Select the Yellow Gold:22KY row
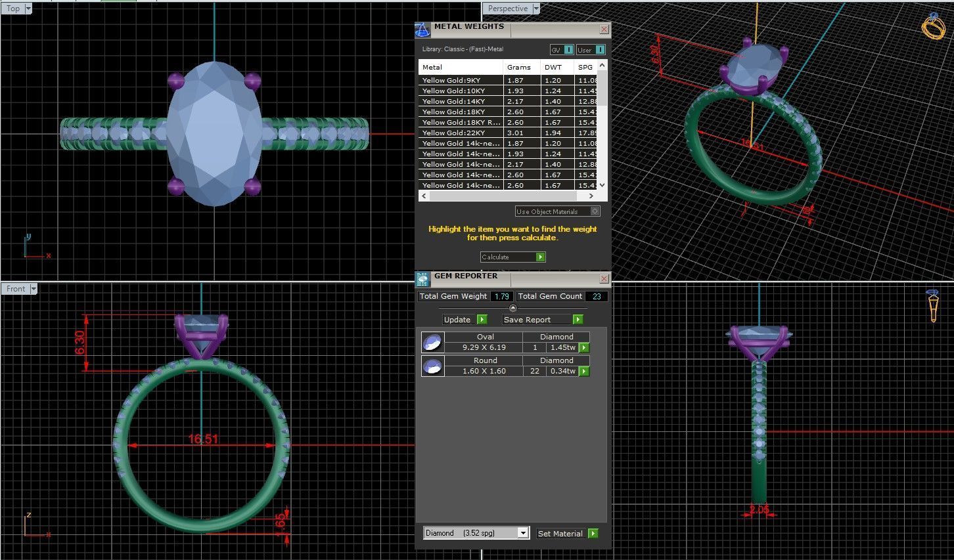Viewport: 954px width, 560px height. 508,133
